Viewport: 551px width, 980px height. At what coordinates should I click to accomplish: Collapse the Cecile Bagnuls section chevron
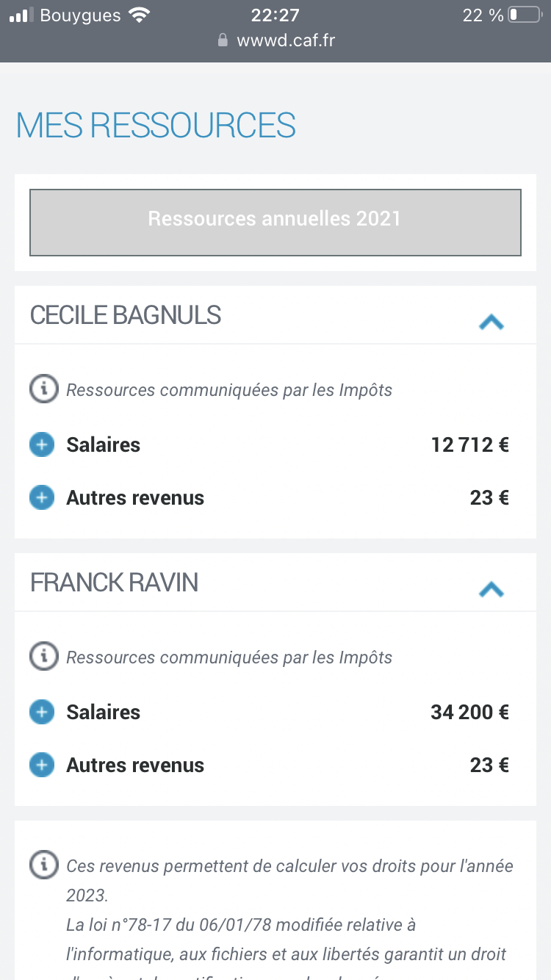(491, 321)
